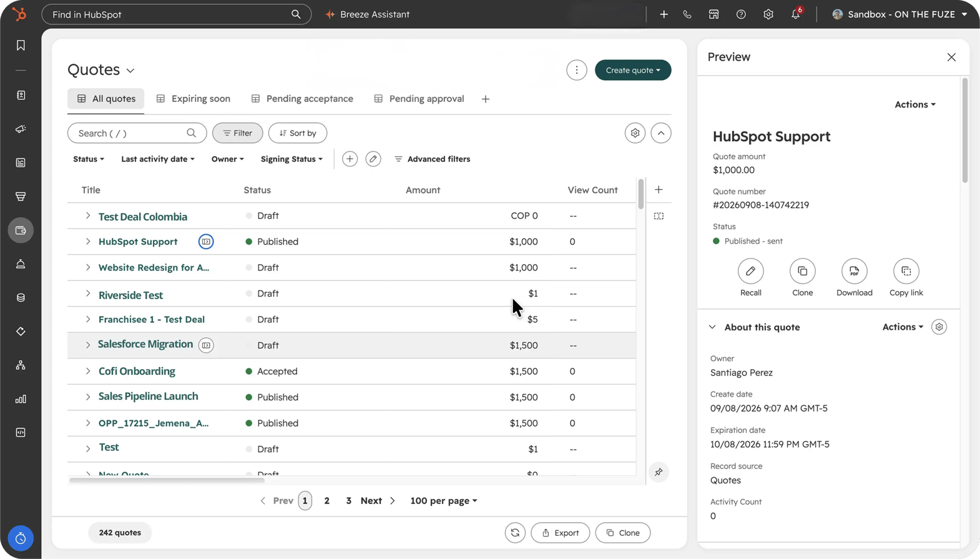980x559 pixels.
Task: Click the Export button
Action: tap(561, 533)
